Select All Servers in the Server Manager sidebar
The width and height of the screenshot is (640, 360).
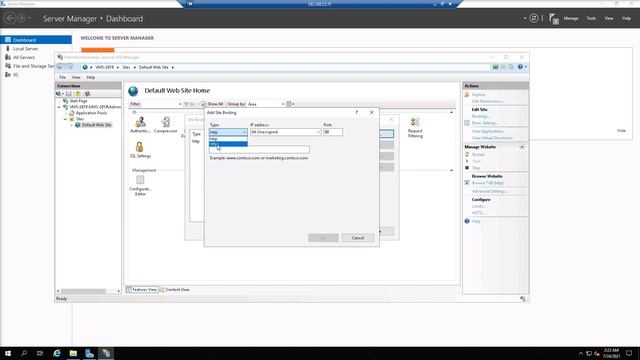coord(24,58)
